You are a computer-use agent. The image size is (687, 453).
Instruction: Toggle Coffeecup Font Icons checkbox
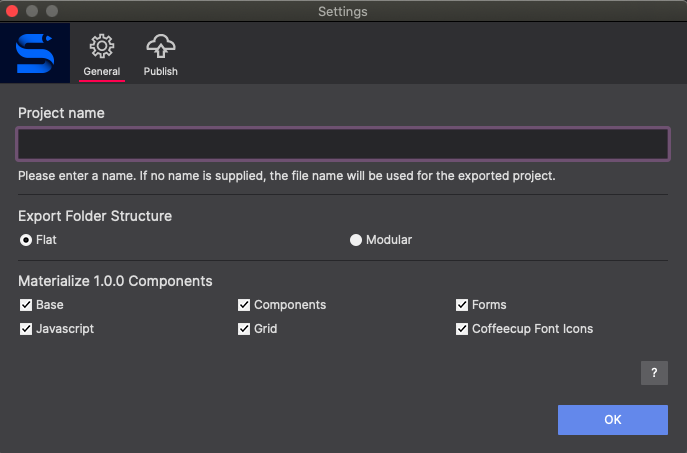462,329
